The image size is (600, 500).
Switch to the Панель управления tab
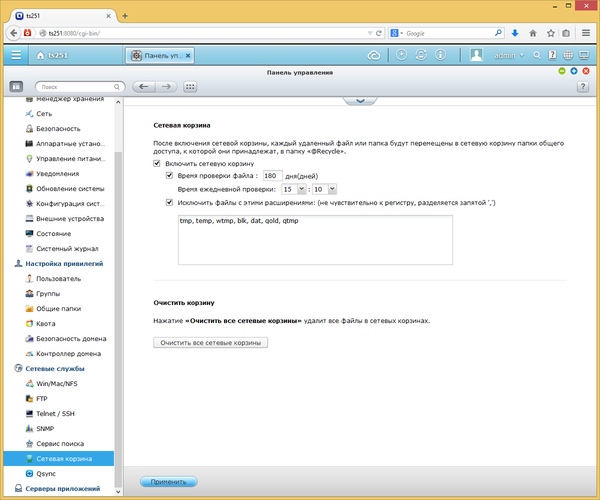click(x=158, y=56)
